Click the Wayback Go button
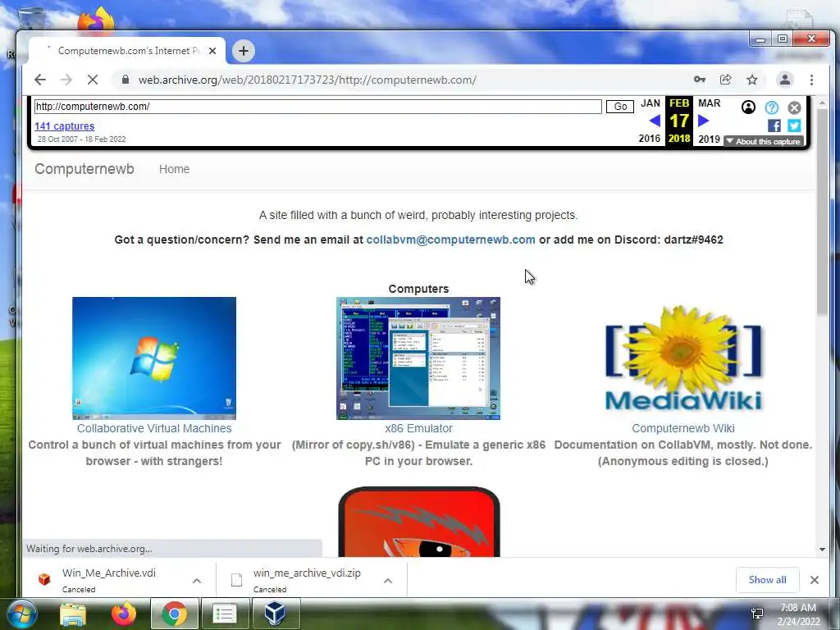This screenshot has width=840, height=630. point(620,106)
